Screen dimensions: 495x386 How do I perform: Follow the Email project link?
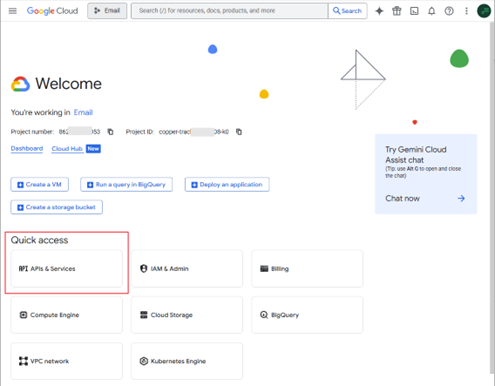coord(83,112)
